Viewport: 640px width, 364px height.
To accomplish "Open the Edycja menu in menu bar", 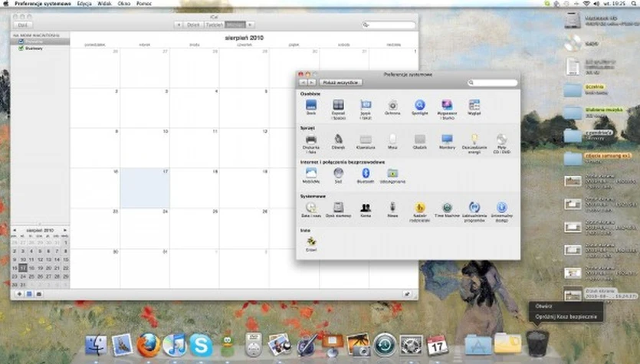I will coord(87,4).
